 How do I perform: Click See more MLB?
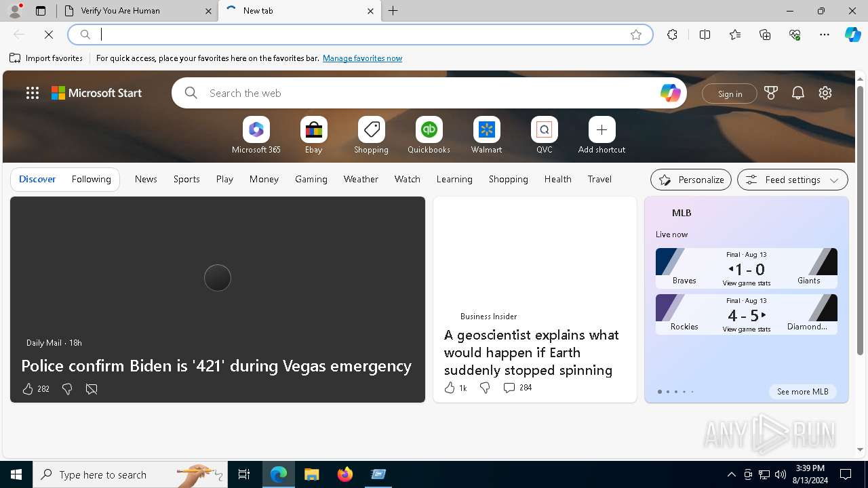(x=802, y=392)
